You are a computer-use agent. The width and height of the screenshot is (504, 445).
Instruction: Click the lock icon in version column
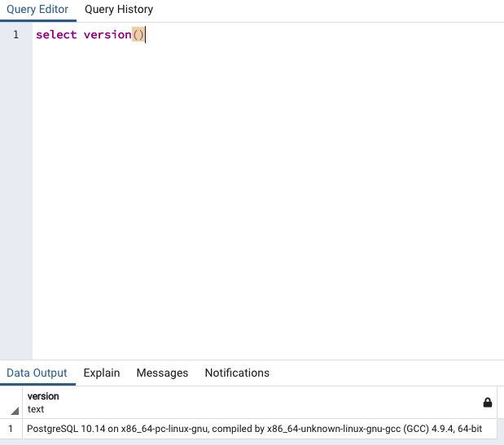coord(487,403)
